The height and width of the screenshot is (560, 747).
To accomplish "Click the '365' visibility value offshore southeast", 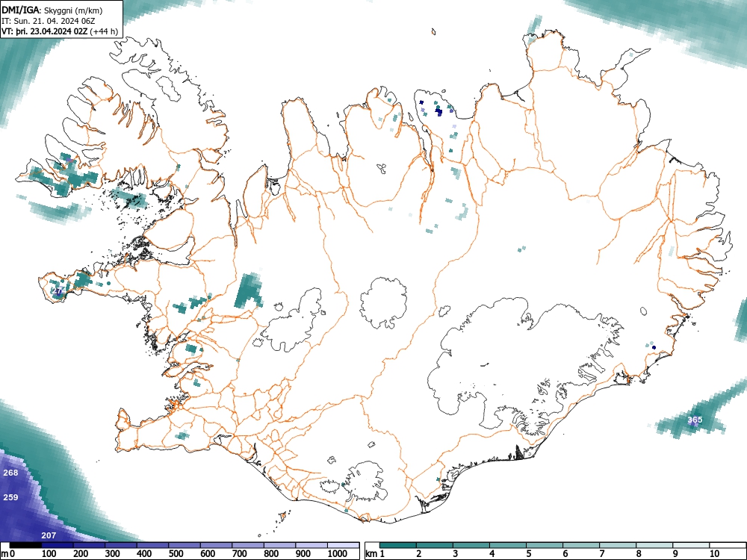I will [695, 420].
